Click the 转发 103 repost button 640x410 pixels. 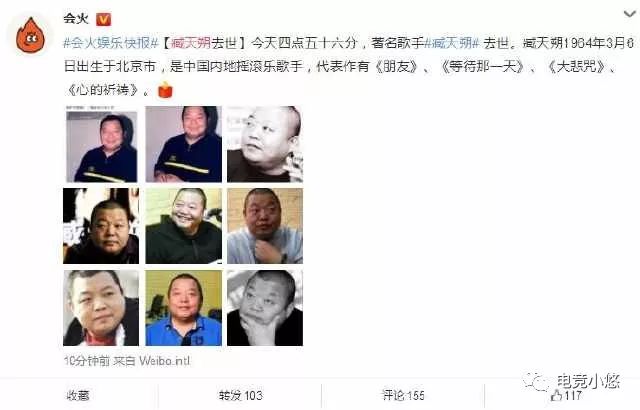pos(240,395)
